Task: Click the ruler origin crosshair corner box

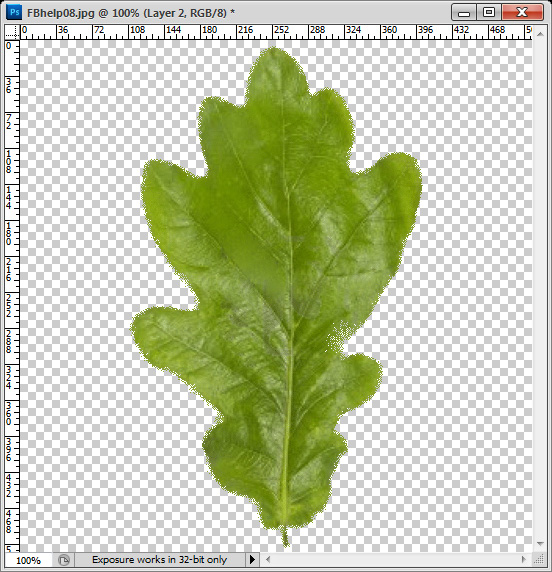Action: tap(12, 32)
